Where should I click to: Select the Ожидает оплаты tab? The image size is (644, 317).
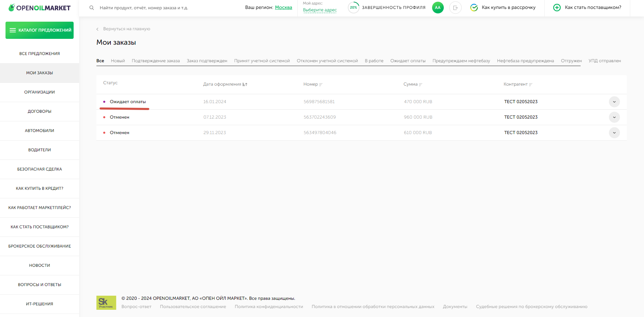(408, 61)
